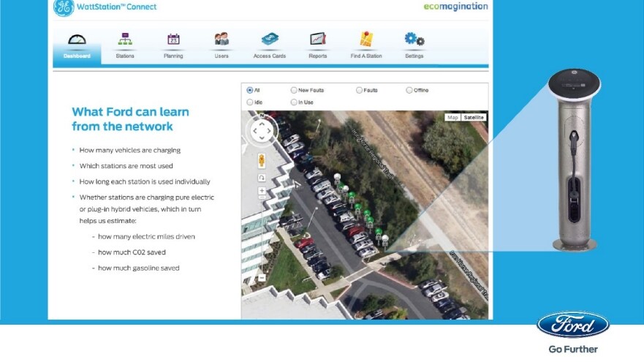The height and width of the screenshot is (362, 644).
Task: Select the Idle radio button
Action: [250, 102]
